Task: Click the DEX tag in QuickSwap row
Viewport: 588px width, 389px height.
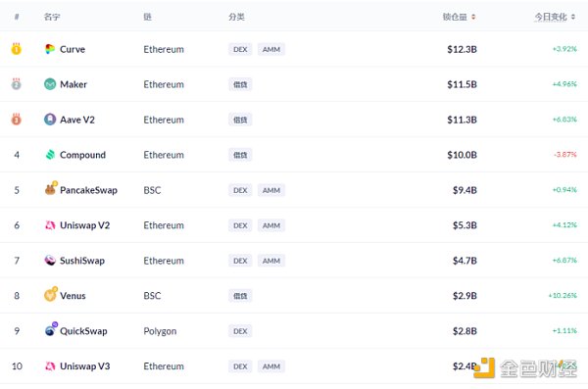Action: point(240,331)
